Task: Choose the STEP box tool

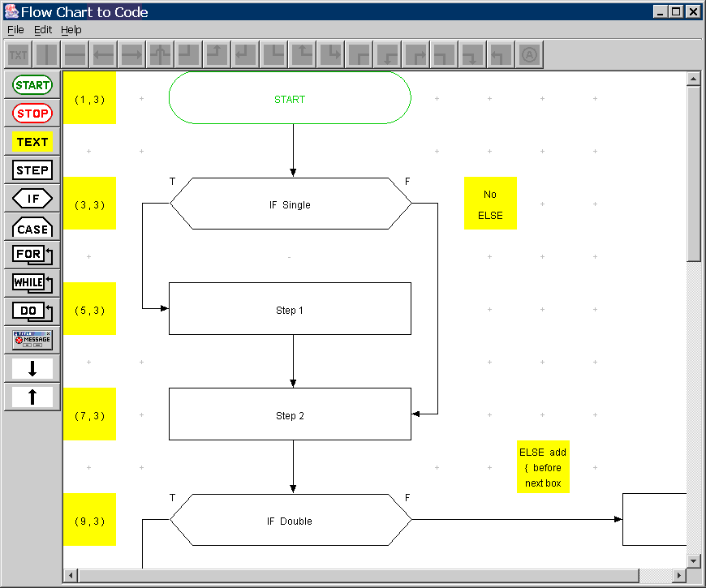Action: point(32,170)
